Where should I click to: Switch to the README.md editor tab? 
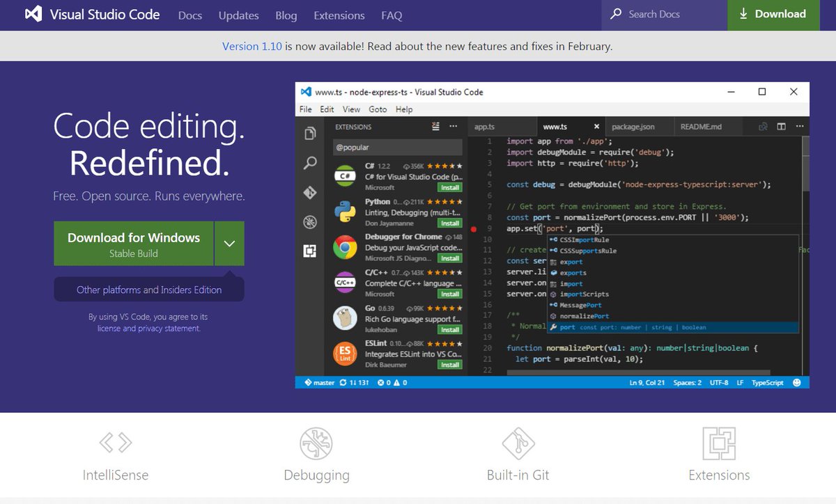709,127
